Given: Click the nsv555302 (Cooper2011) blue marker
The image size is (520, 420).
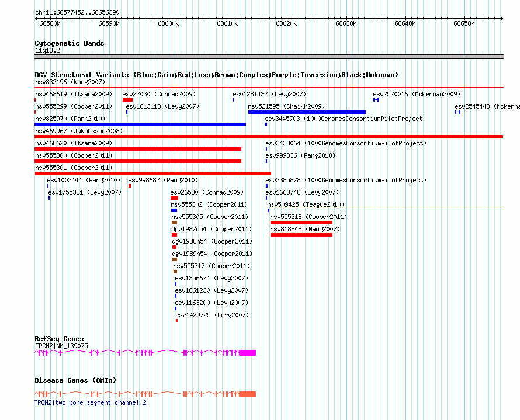Looking at the screenshot, I should pos(174,210).
